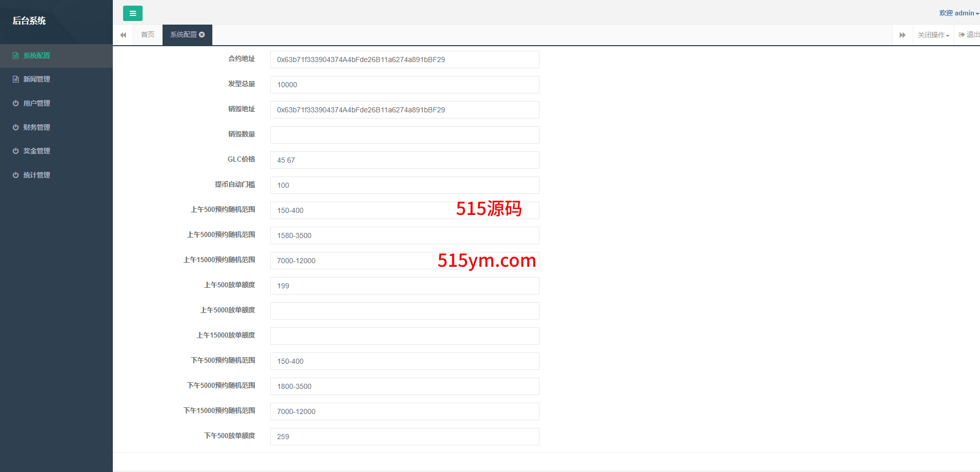
Task: Select 系统配置 in the sidebar menu
Action: [x=36, y=55]
